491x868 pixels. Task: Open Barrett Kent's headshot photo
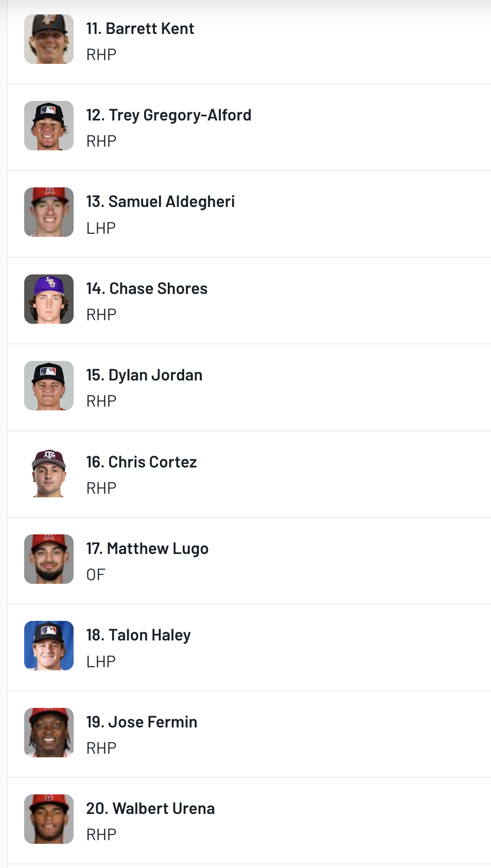point(49,39)
